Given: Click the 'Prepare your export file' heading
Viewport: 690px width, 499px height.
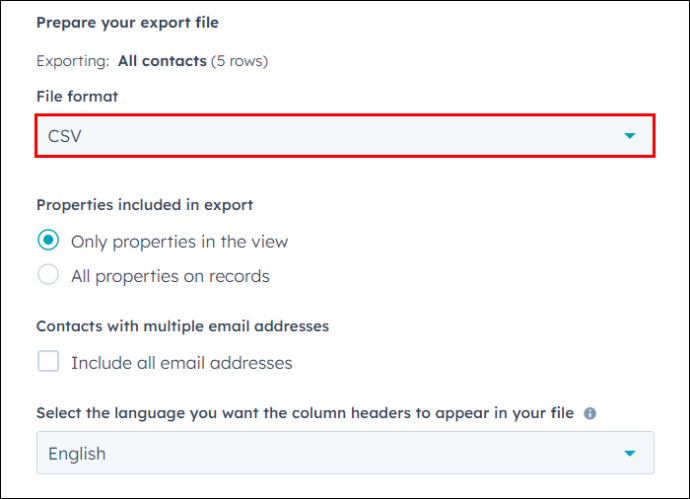Looking at the screenshot, I should click(127, 22).
